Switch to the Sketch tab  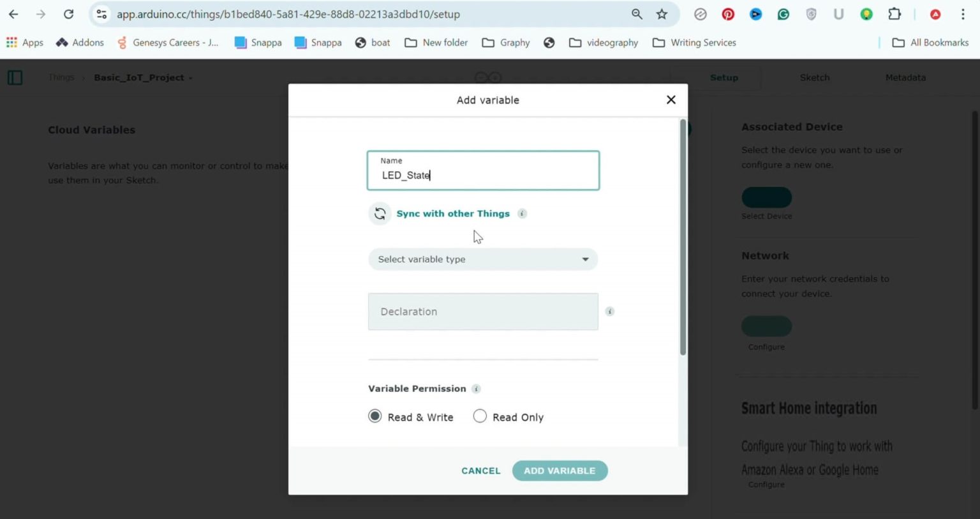tap(815, 77)
